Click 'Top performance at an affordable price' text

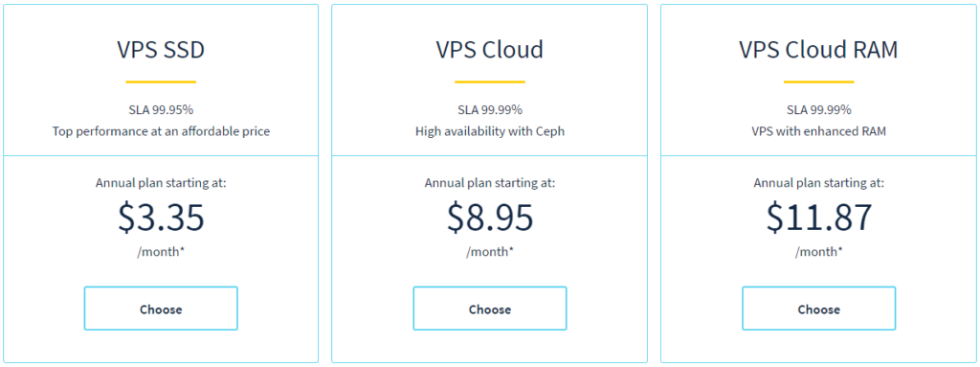tap(161, 131)
